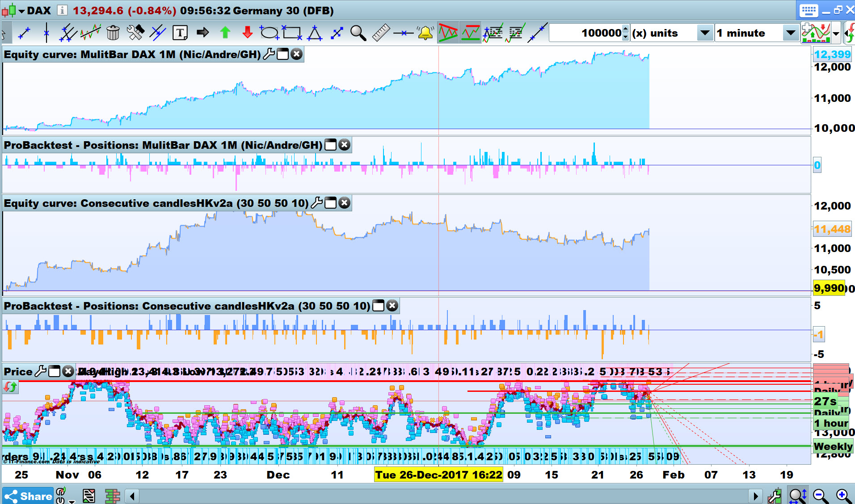This screenshot has height=504, width=855.
Task: Open settings wrench for MulitBar equity curve
Action: click(269, 55)
